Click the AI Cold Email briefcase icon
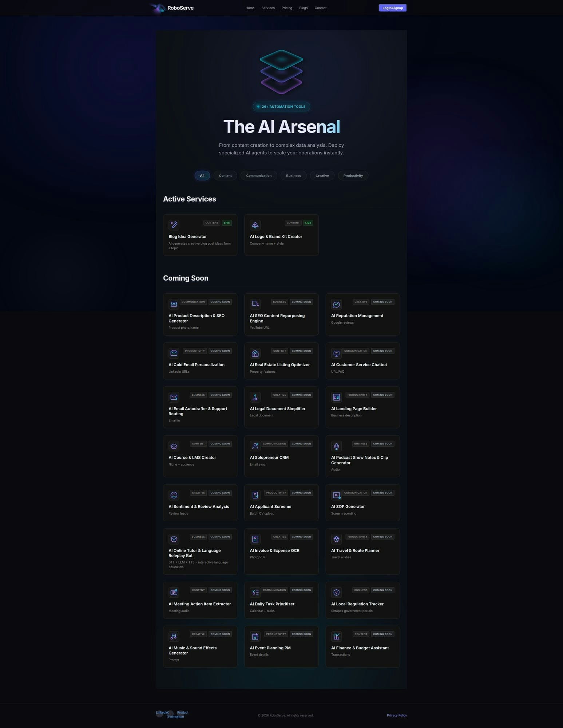The image size is (563, 728). click(x=174, y=353)
